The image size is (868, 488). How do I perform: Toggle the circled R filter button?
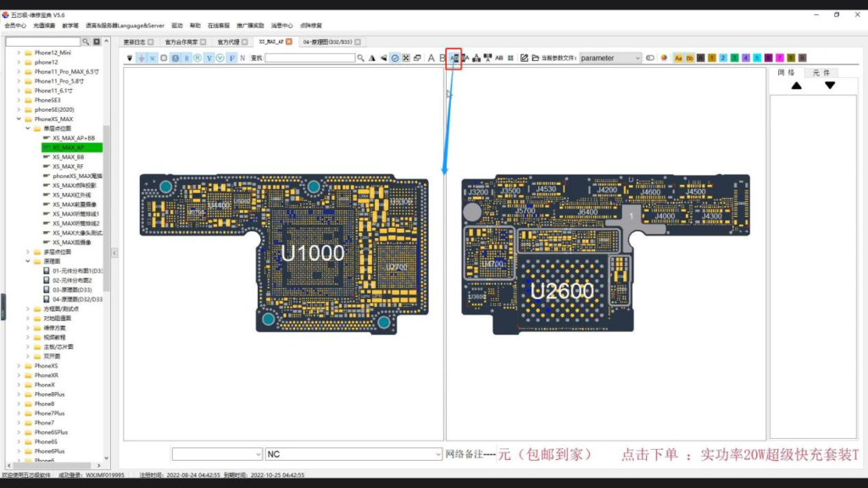click(198, 58)
